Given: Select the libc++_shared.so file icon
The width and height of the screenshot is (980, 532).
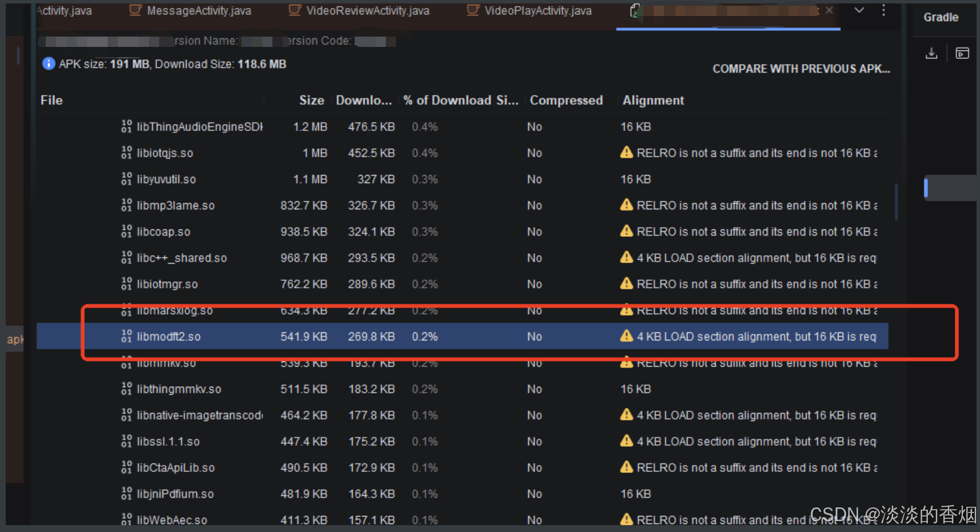Looking at the screenshot, I should [x=127, y=258].
